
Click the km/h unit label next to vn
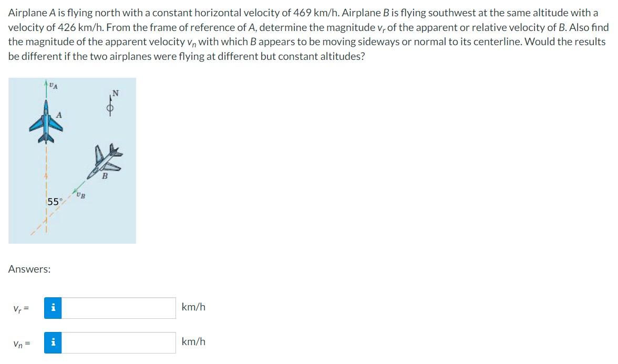click(x=193, y=342)
